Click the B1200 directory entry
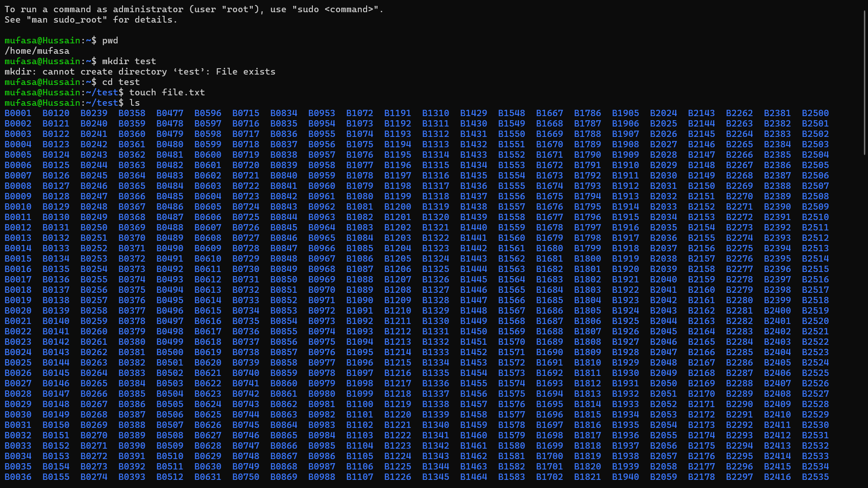This screenshot has width=868, height=488. [x=397, y=207]
